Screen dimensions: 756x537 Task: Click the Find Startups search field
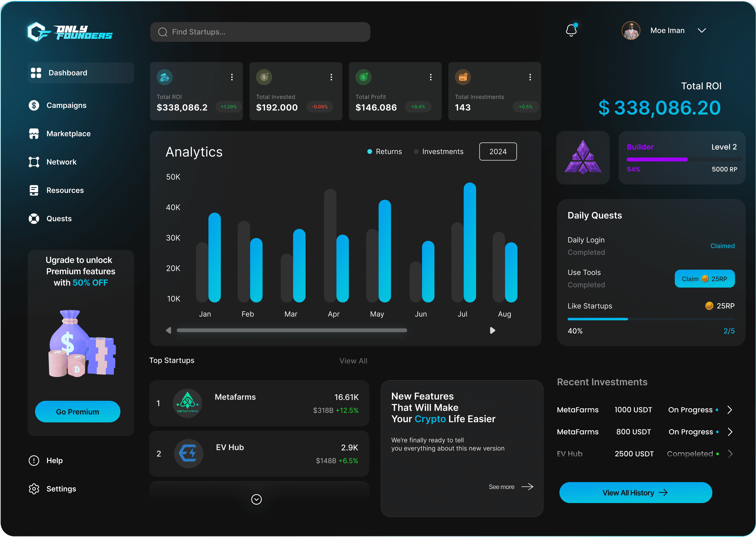260,32
